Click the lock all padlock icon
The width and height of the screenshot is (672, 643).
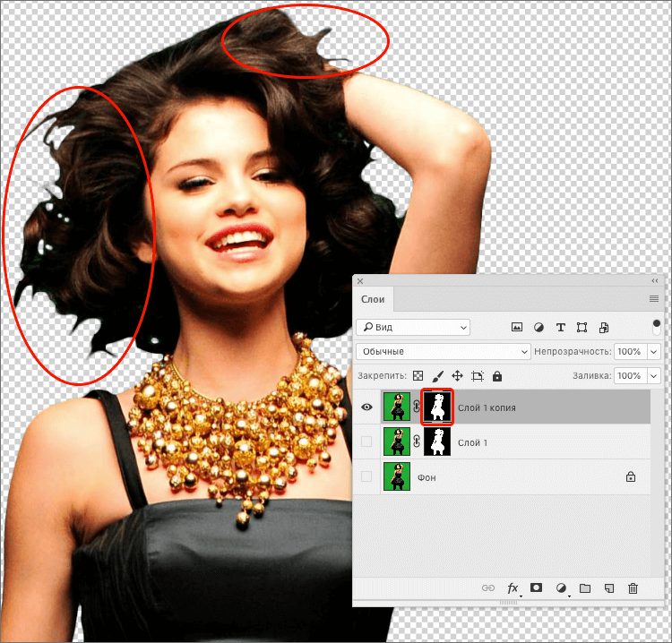tap(497, 376)
